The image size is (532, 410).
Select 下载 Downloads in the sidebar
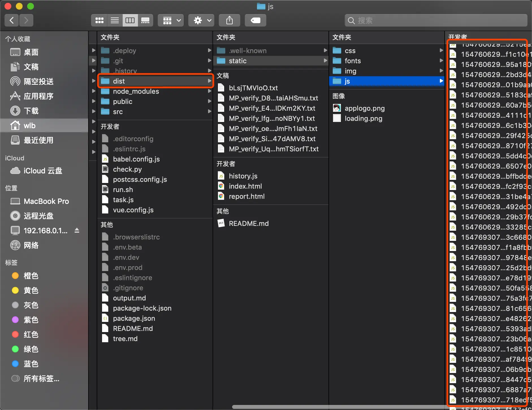coord(31,111)
